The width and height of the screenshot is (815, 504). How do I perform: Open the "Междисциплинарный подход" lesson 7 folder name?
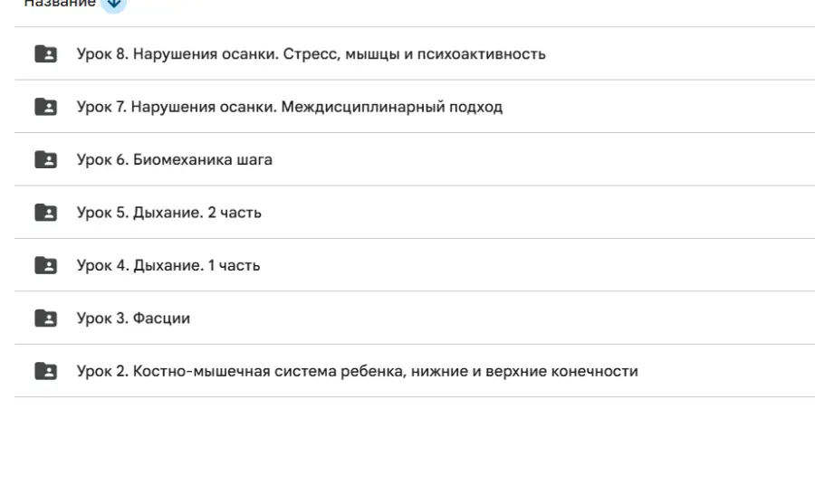tap(289, 107)
